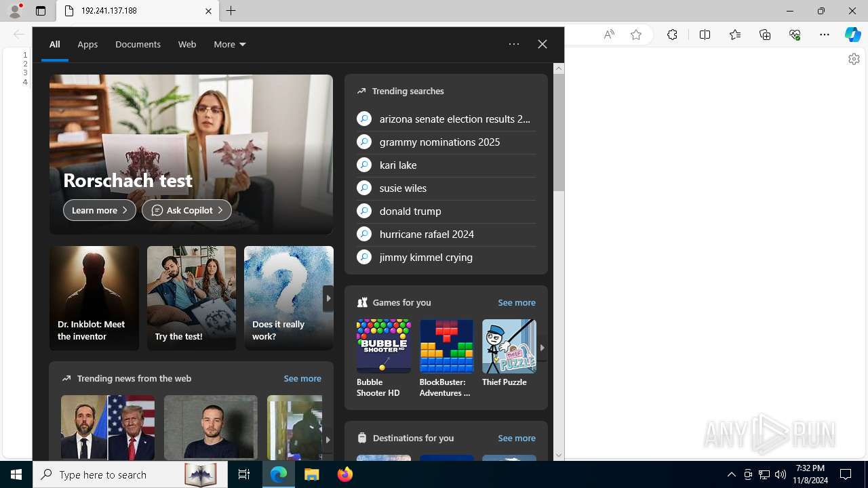Select the All search tab
Viewport: 868px width, 488px height.
pos(55,44)
